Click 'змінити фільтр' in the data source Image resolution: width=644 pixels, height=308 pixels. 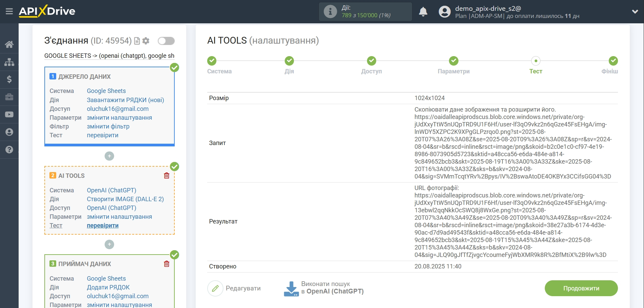click(x=108, y=126)
